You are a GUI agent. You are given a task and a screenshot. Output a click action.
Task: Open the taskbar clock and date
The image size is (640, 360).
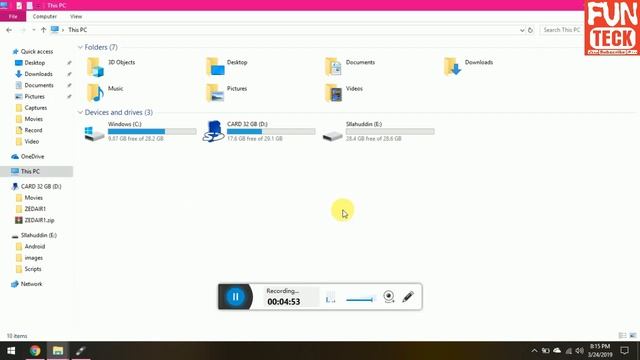pos(600,351)
